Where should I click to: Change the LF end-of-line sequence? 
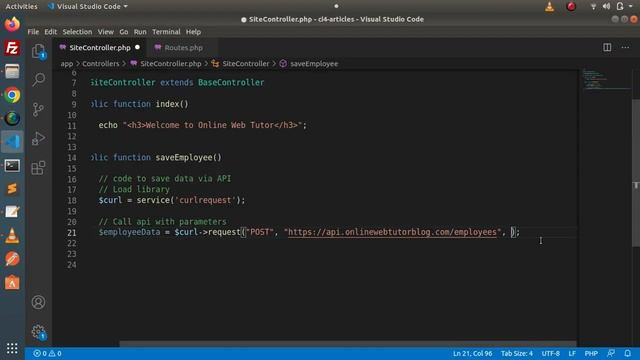[x=572, y=353]
